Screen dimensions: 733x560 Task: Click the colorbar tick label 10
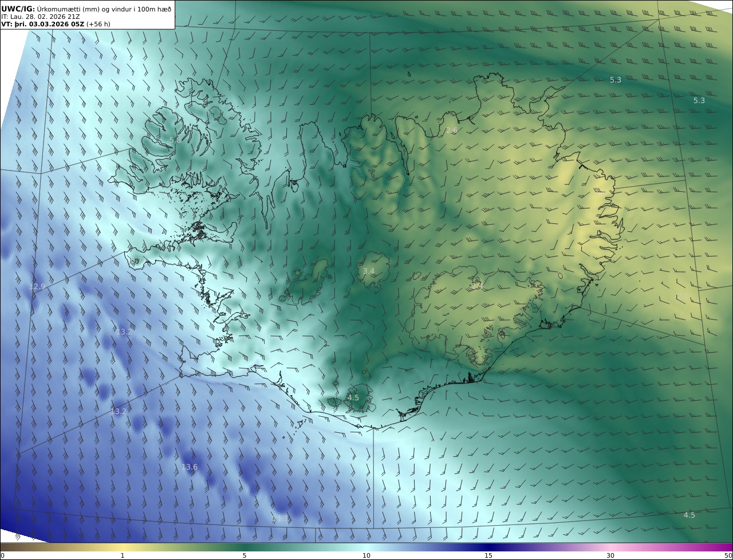point(366,555)
